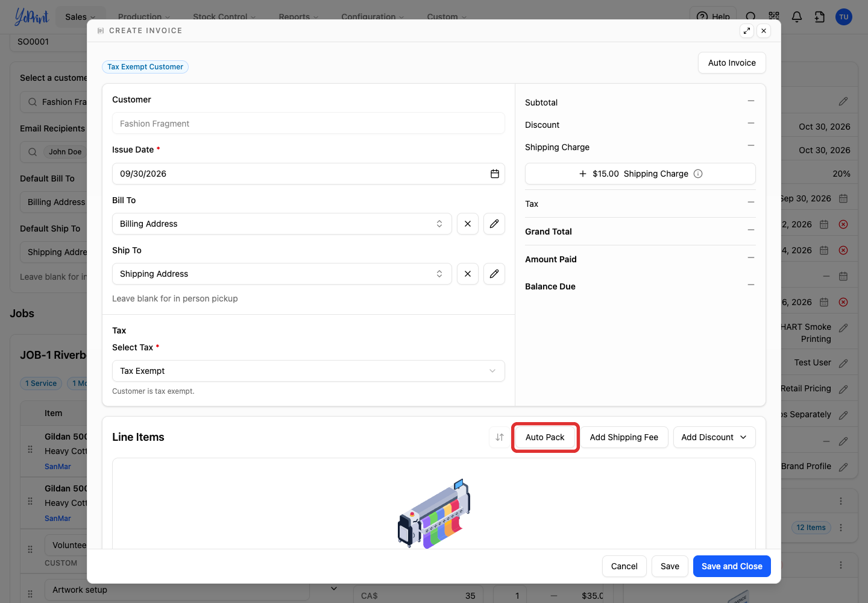Expand the Add Discount dropdown
Viewport: 868px width, 603px height.
(x=714, y=437)
